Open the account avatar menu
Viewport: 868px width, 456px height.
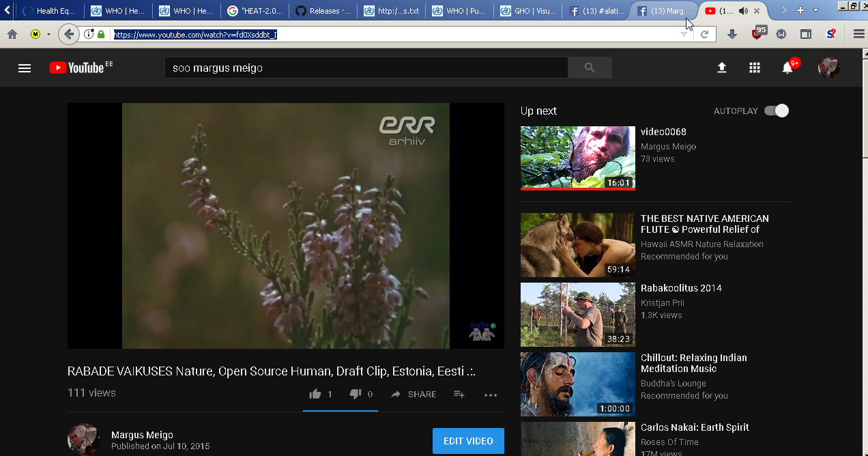[828, 68]
